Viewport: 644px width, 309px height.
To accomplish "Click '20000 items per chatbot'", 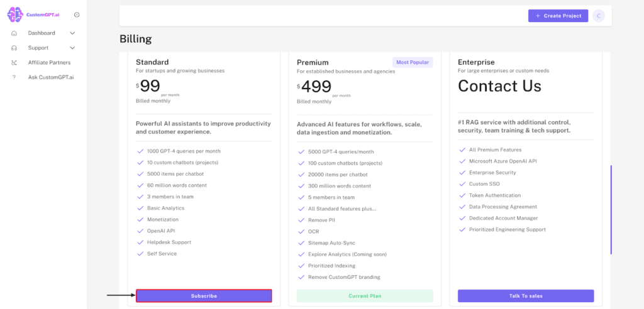I will tap(339, 175).
